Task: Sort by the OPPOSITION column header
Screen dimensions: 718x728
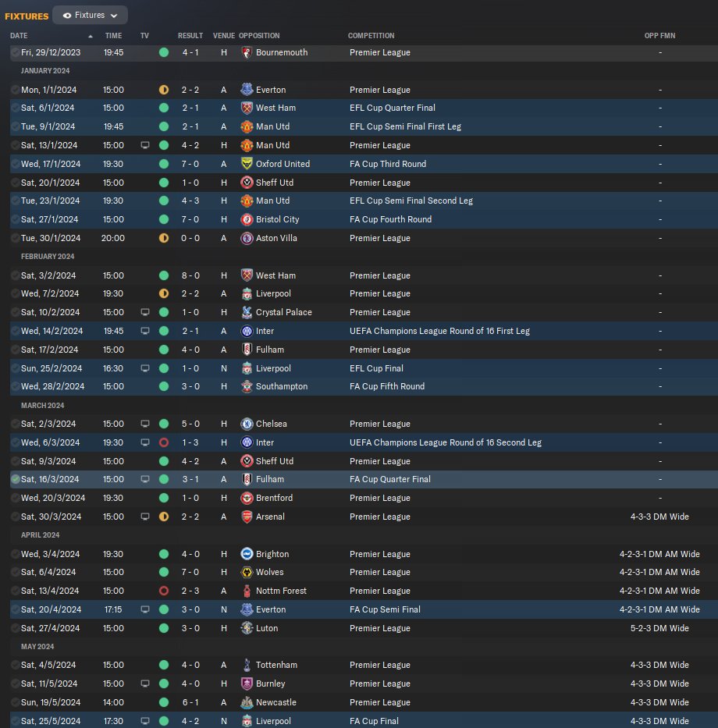Action: (259, 36)
